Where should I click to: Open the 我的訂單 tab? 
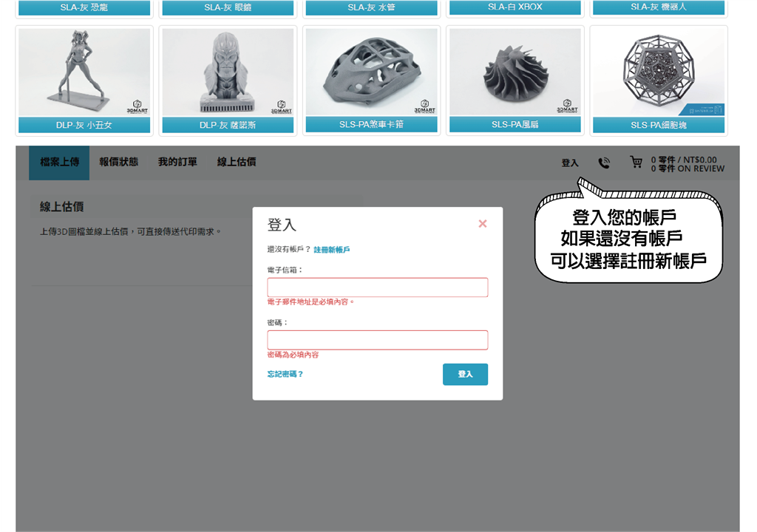(x=176, y=163)
